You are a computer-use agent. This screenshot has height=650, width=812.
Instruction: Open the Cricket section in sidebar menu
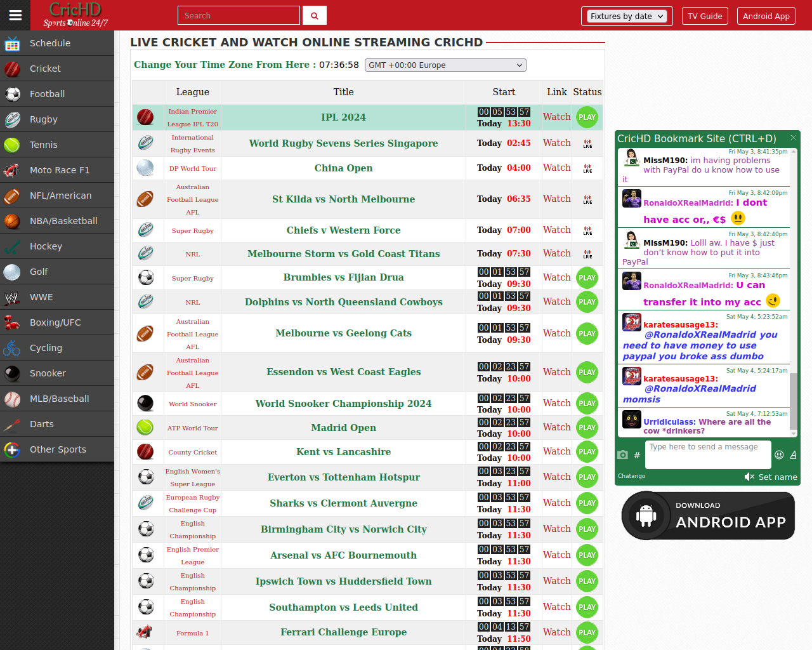[x=57, y=69]
